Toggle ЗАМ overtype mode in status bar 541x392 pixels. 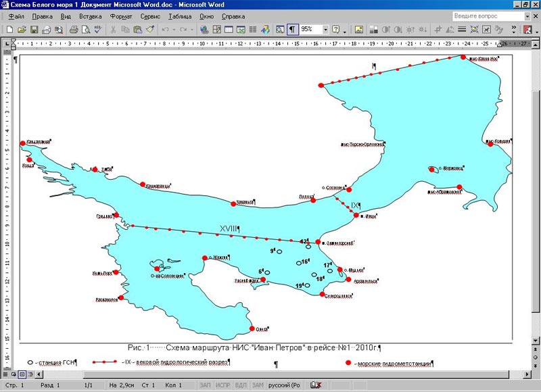(258, 385)
